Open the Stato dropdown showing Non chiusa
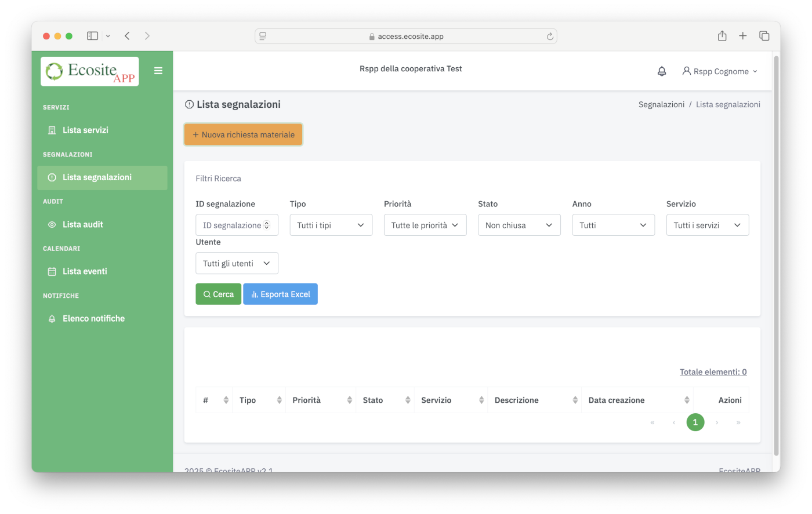This screenshot has width=812, height=514. pyautogui.click(x=519, y=225)
